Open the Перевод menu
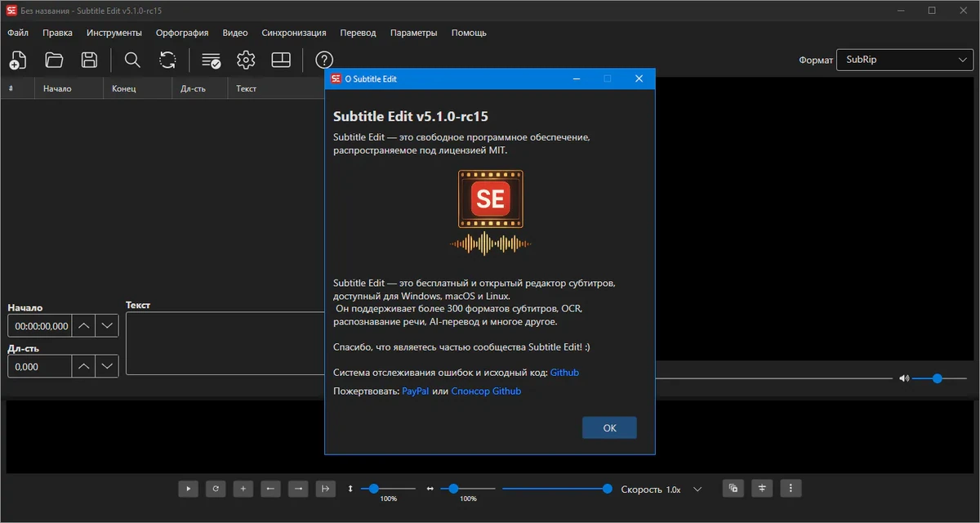 click(358, 33)
